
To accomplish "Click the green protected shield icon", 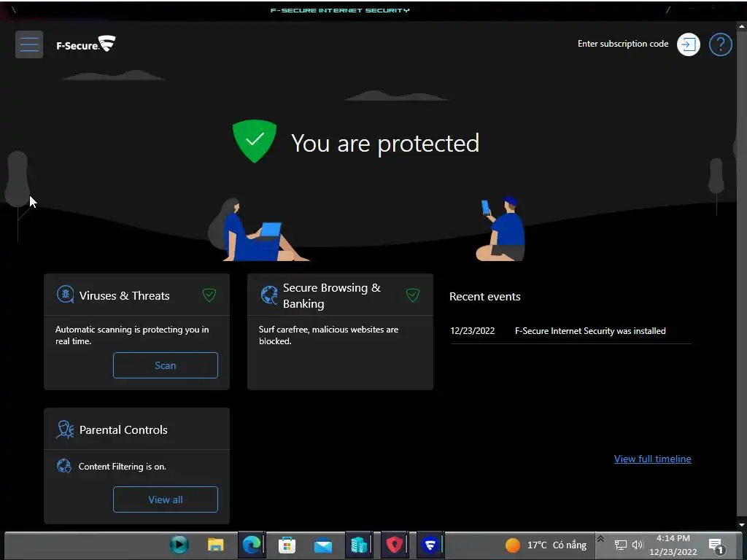I will [255, 141].
